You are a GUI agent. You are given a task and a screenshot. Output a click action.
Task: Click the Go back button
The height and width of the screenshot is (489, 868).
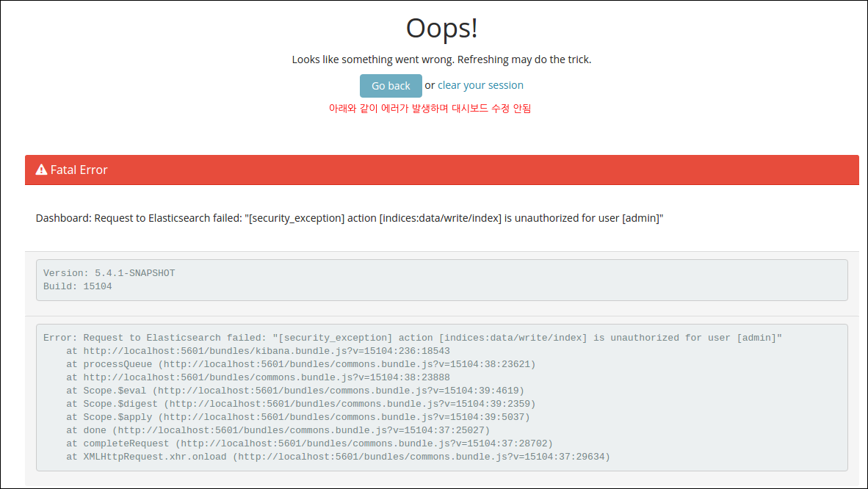pyautogui.click(x=391, y=86)
